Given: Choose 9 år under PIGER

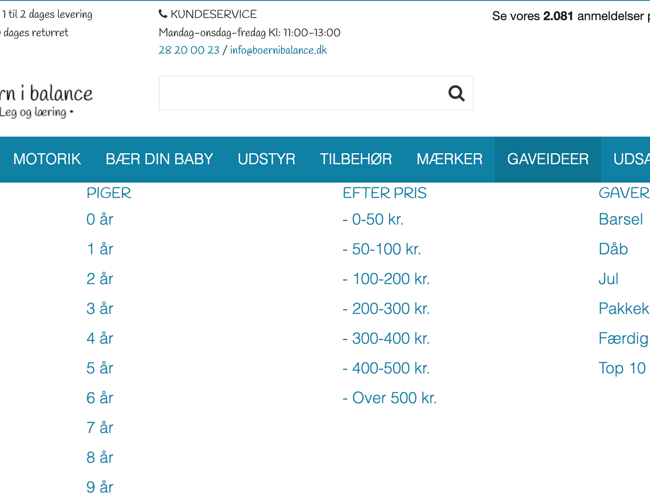Looking at the screenshot, I should [99, 487].
